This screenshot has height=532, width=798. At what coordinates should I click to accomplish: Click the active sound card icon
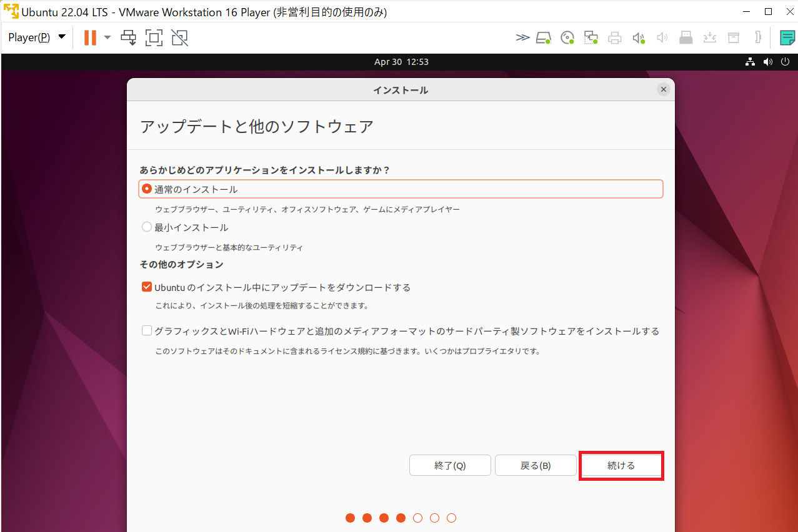[639, 37]
